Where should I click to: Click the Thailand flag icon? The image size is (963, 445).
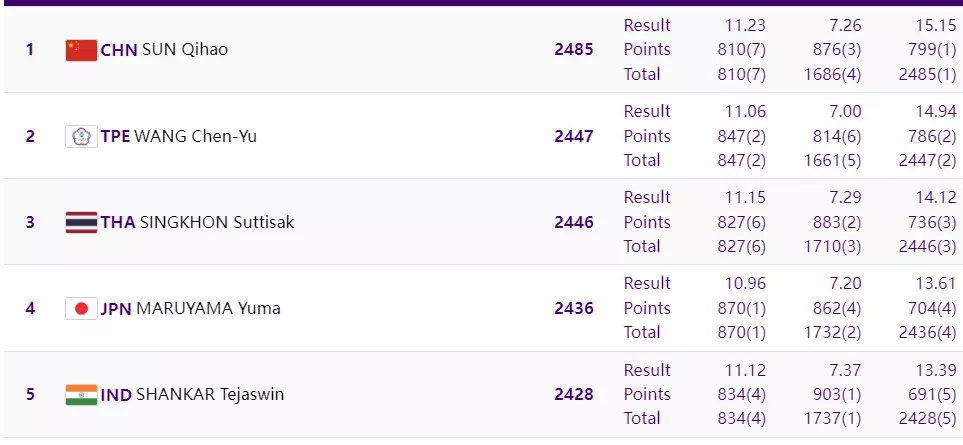point(81,222)
